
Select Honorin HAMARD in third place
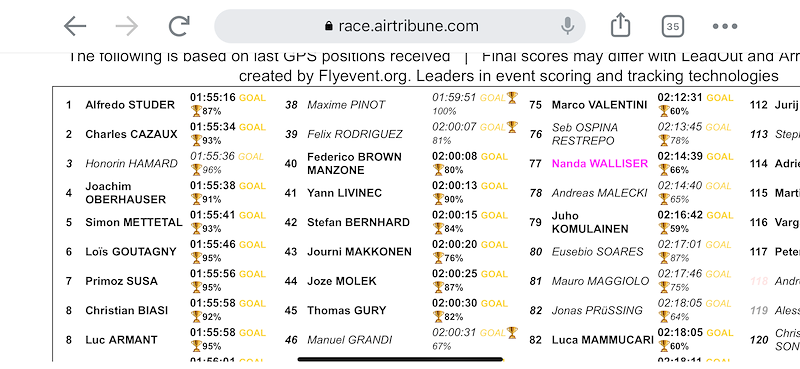[131, 164]
